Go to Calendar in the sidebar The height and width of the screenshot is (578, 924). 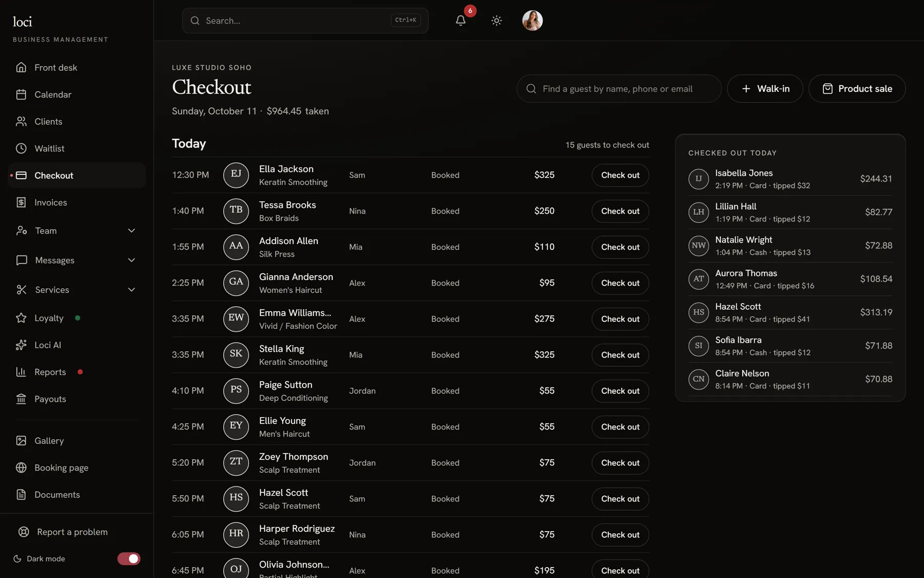pos(76,95)
